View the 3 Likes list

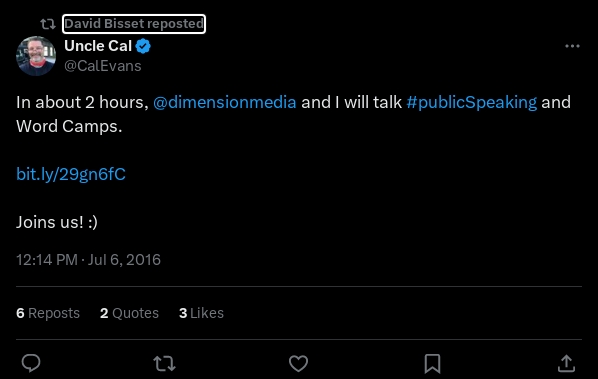point(201,313)
